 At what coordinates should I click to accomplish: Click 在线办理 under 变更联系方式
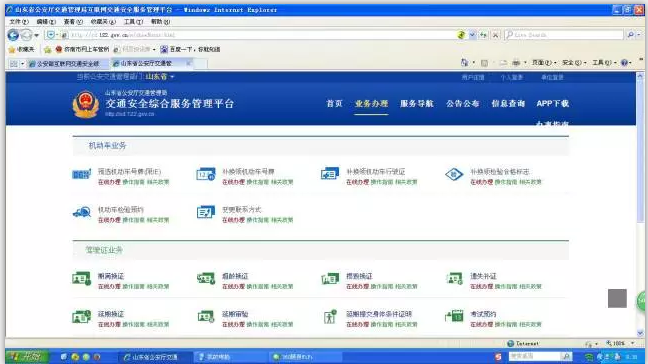click(x=233, y=220)
